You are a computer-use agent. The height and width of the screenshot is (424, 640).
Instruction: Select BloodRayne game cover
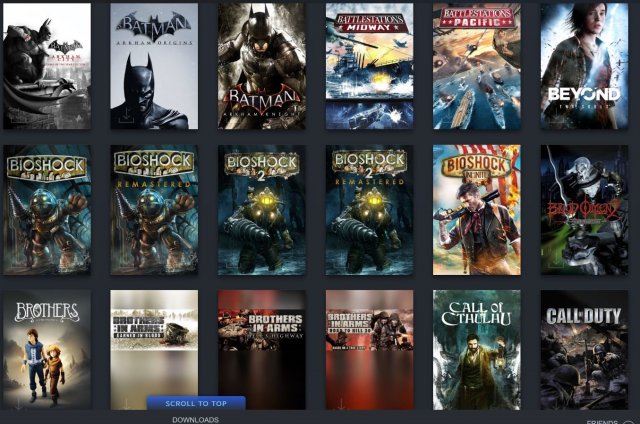pos(584,210)
